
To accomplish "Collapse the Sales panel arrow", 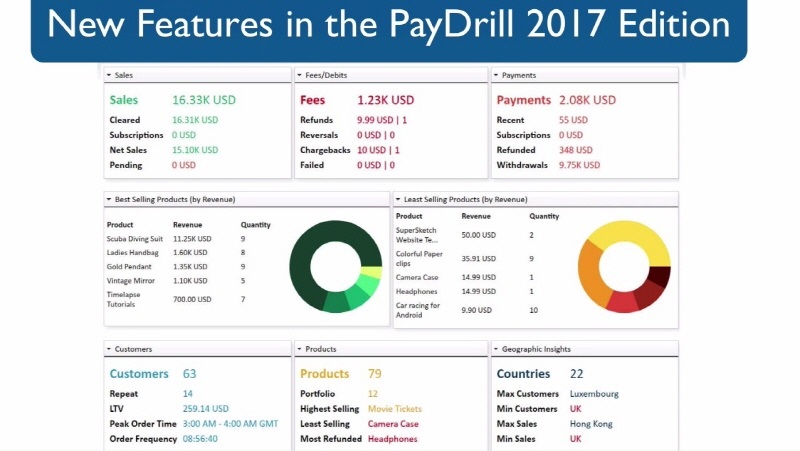I will coord(109,75).
